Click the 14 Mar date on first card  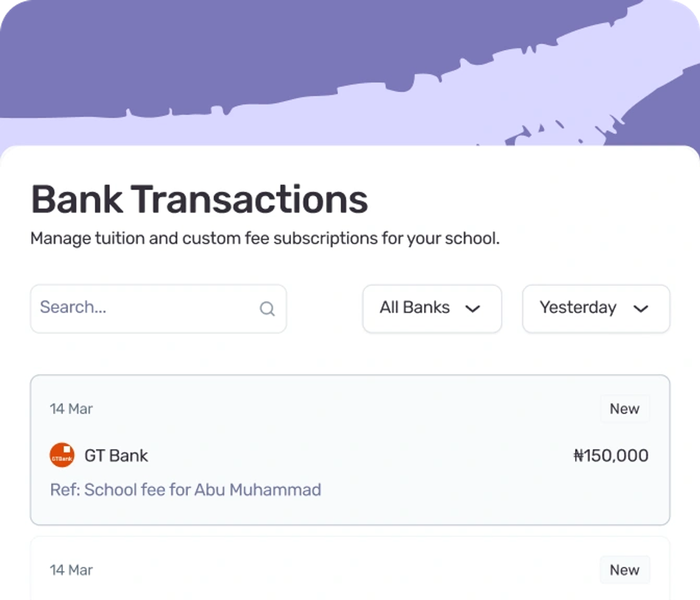(x=71, y=409)
